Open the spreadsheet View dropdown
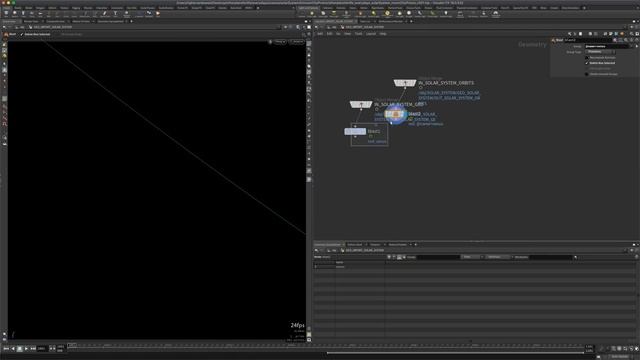 tap(471, 257)
